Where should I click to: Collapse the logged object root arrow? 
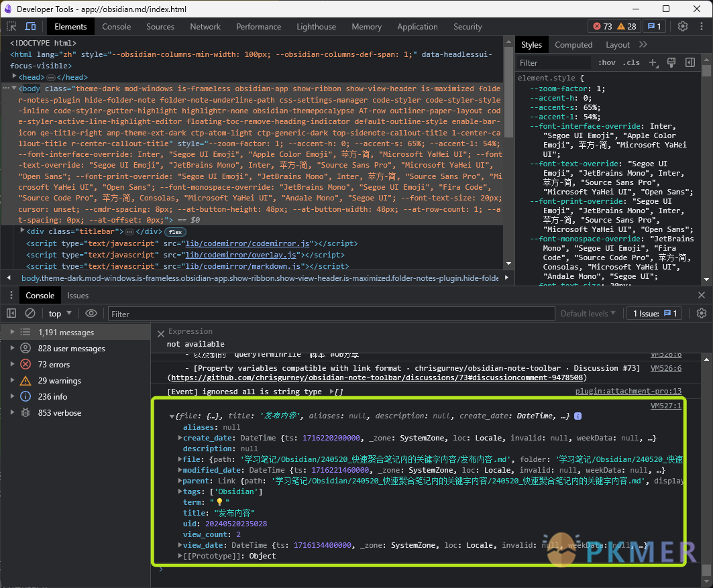(x=172, y=416)
